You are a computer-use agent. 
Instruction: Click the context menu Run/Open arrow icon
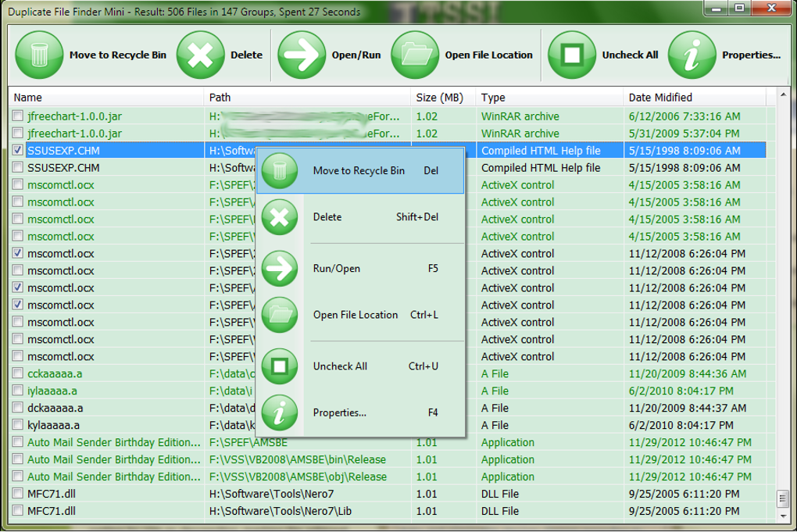pos(280,269)
